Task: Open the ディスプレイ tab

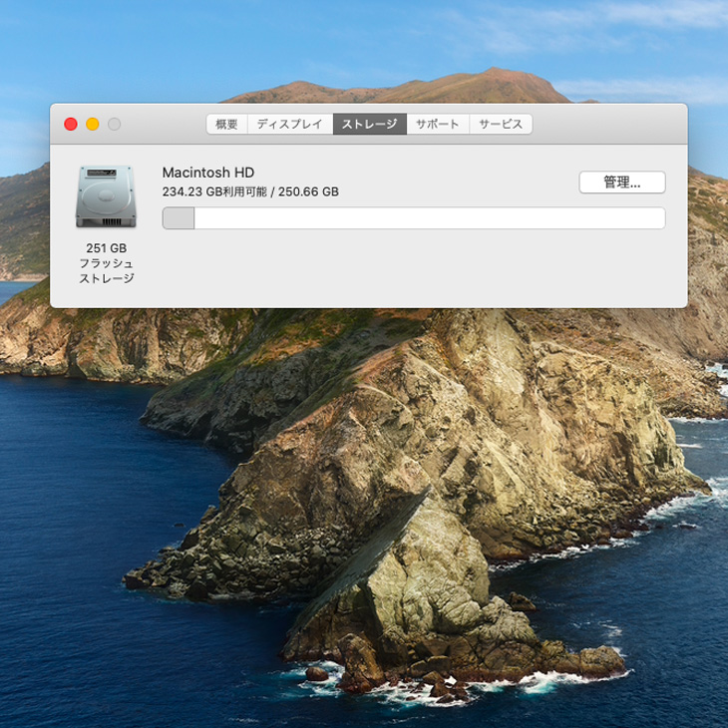Action: click(289, 125)
